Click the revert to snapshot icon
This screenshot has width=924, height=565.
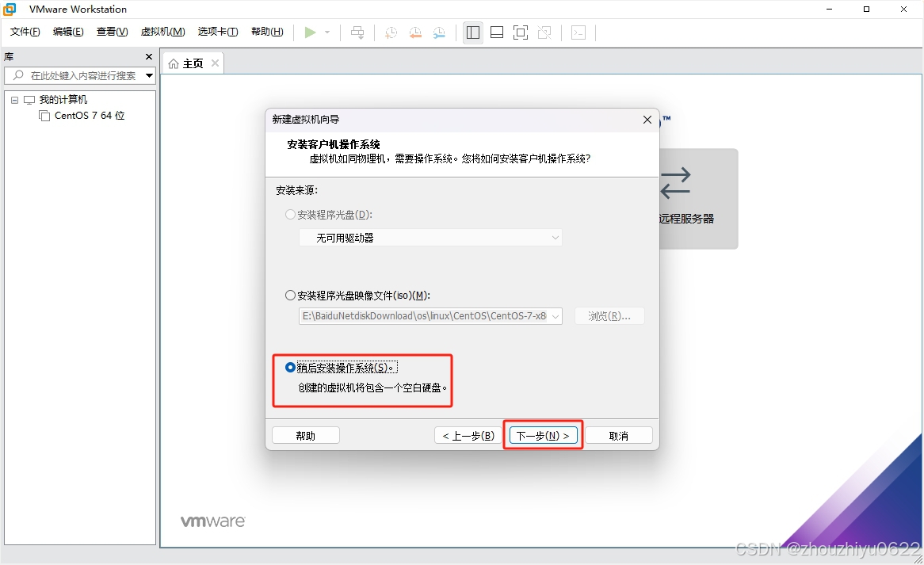click(x=415, y=32)
